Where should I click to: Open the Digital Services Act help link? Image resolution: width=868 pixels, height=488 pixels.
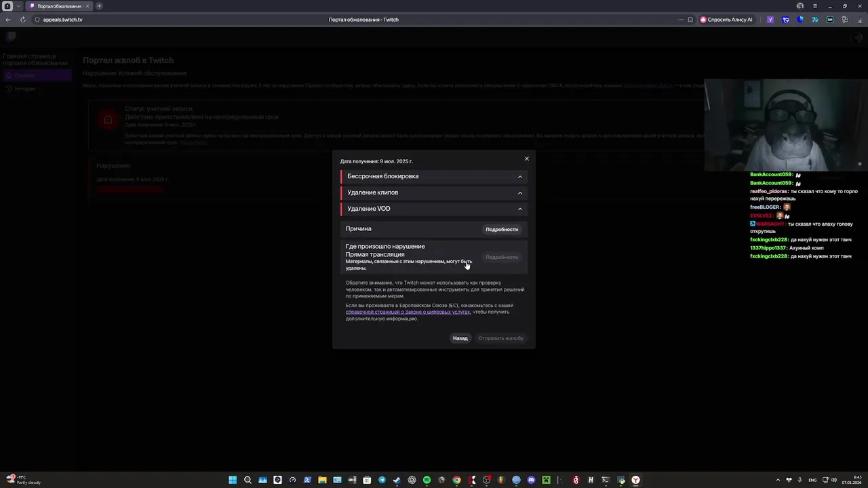click(408, 312)
